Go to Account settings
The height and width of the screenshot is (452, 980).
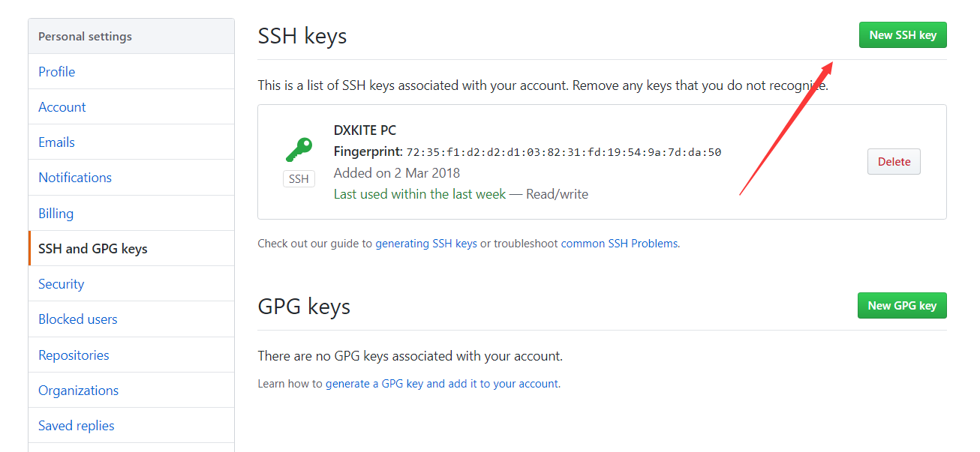tap(62, 107)
